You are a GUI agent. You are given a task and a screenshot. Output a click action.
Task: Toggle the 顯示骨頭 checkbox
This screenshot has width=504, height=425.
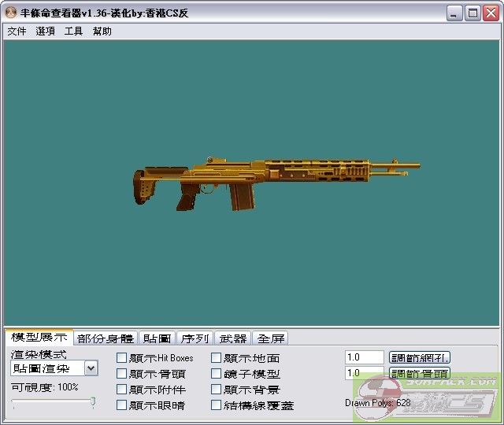(122, 374)
